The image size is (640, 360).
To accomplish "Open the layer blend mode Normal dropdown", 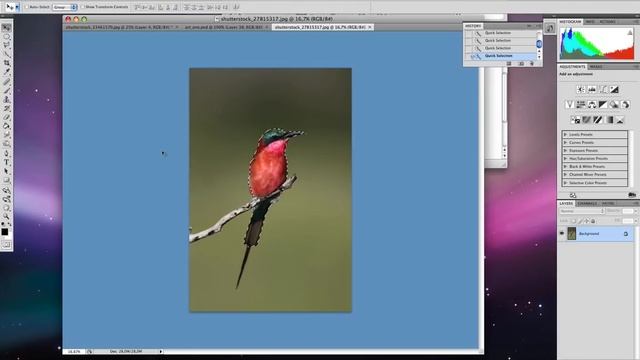I will tap(582, 211).
